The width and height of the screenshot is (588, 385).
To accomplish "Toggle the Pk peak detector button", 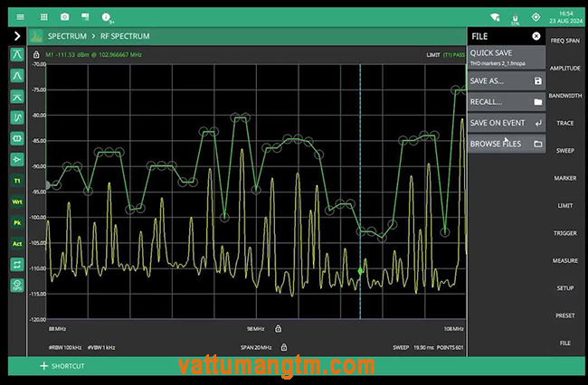I will (16, 221).
